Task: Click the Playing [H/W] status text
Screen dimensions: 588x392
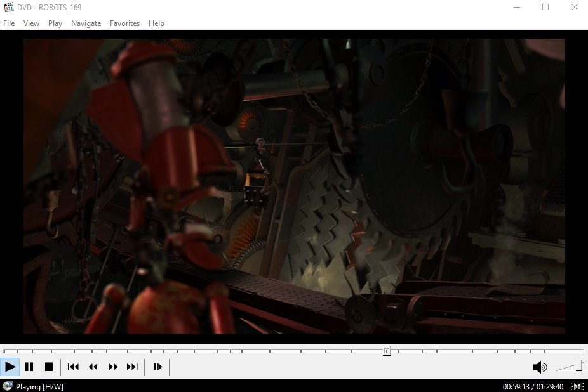Action: [x=39, y=386]
